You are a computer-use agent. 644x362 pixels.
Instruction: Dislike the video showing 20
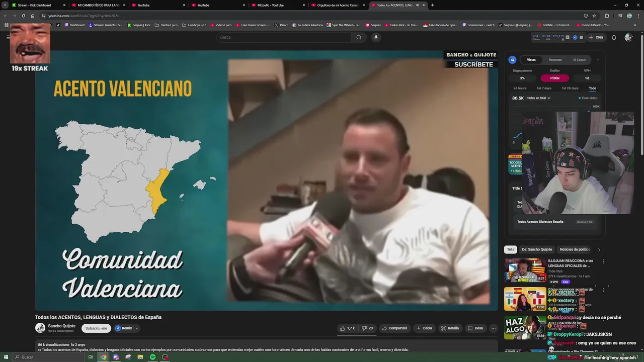point(367,328)
